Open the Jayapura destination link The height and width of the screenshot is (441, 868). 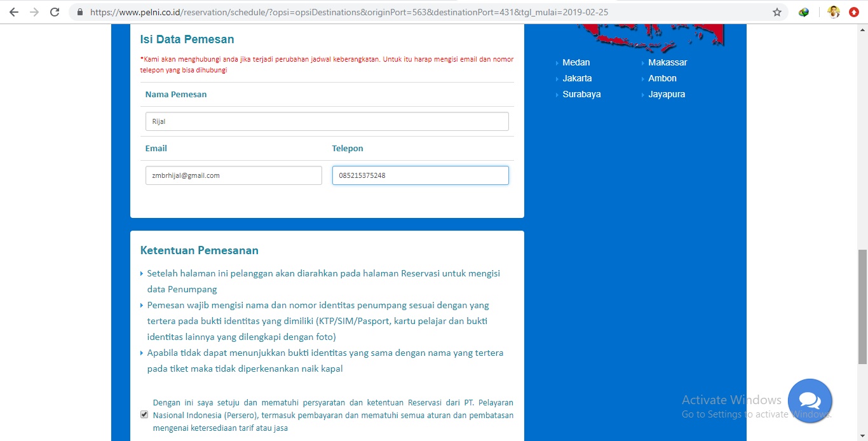click(x=666, y=94)
